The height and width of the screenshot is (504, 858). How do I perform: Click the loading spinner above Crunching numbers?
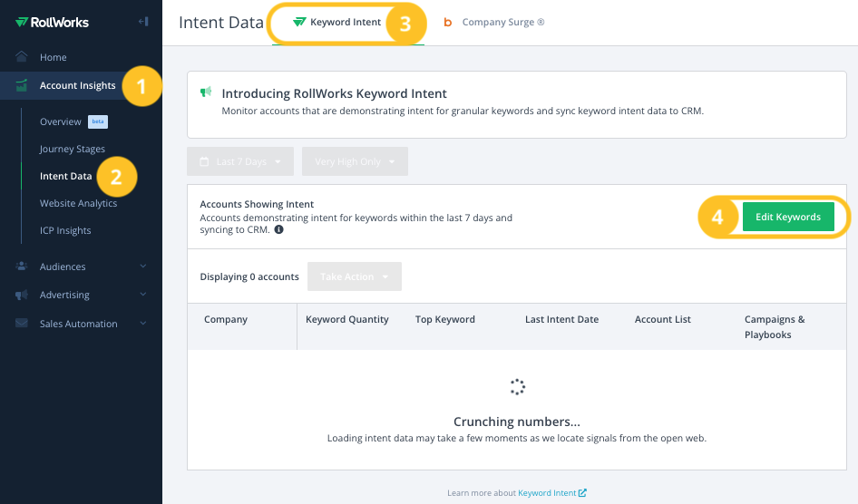pos(517,387)
